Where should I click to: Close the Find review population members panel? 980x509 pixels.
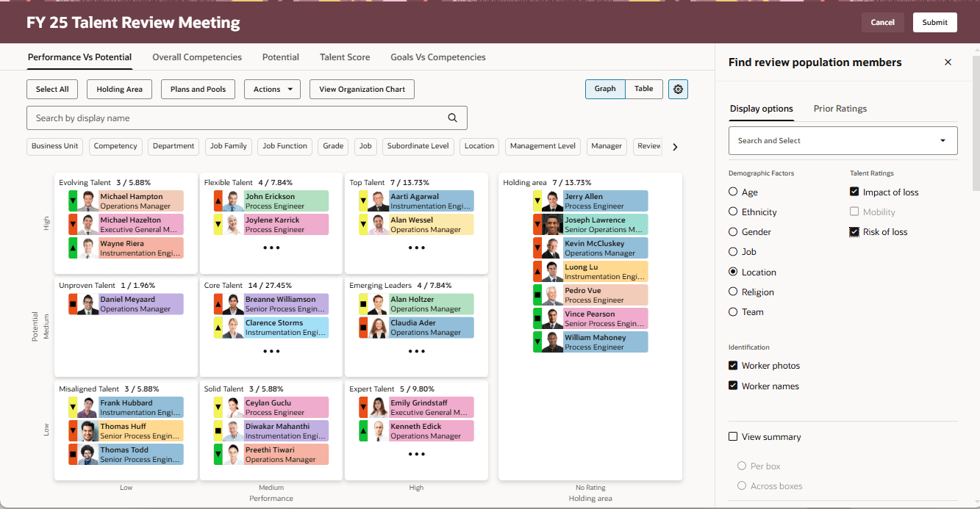948,62
